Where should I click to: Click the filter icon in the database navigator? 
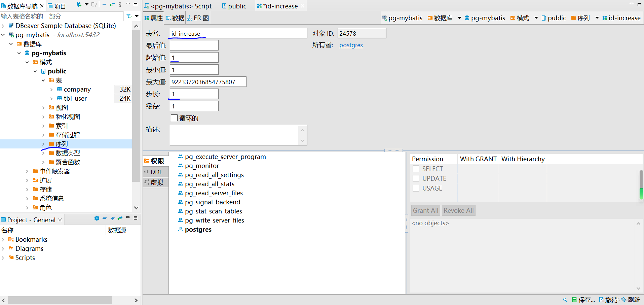tap(128, 16)
